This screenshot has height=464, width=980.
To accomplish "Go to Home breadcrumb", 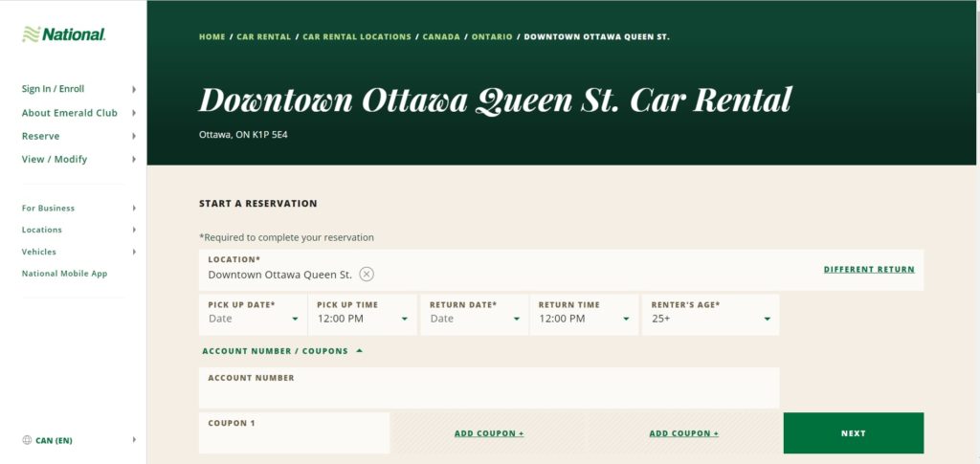I will coord(212,37).
